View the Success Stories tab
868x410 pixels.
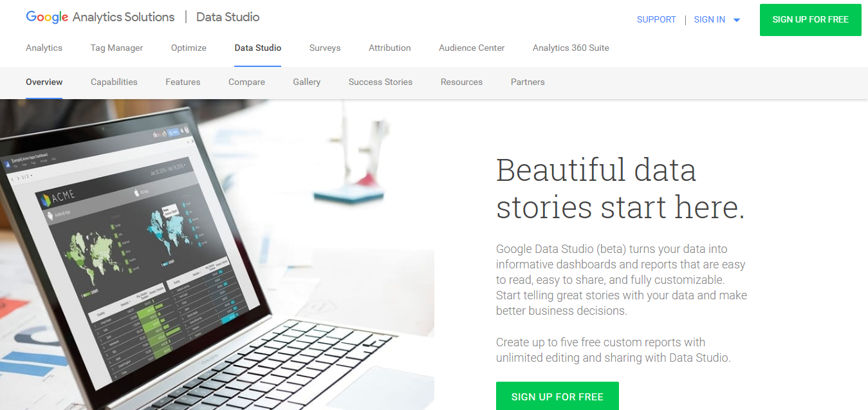[380, 82]
